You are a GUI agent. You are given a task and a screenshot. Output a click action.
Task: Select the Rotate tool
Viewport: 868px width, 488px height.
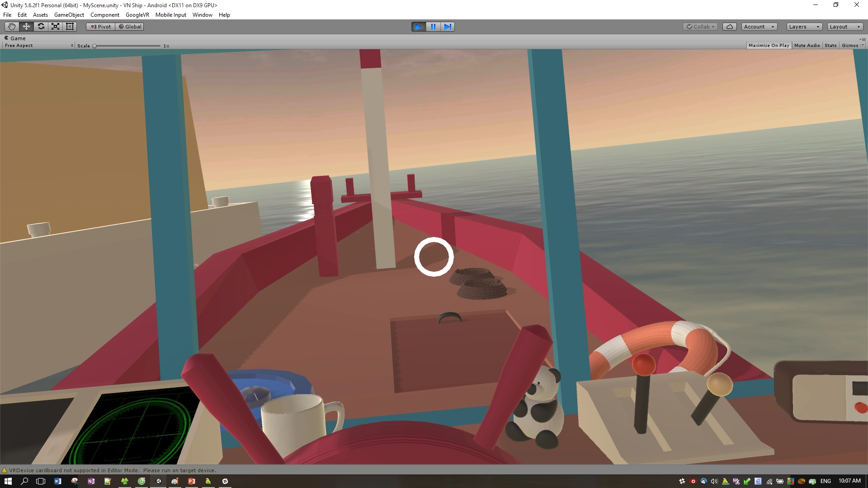41,27
